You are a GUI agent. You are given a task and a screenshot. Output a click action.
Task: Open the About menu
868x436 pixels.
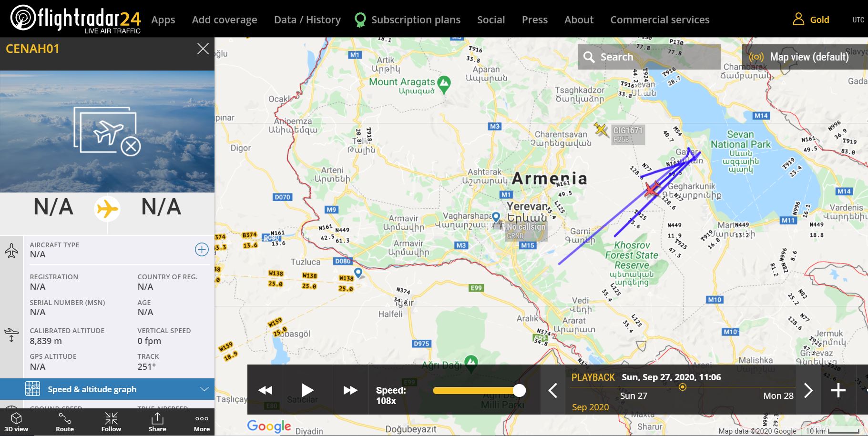tap(579, 20)
